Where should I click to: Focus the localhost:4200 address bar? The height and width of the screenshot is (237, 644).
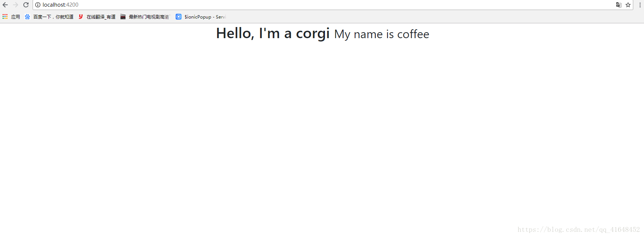(326, 5)
